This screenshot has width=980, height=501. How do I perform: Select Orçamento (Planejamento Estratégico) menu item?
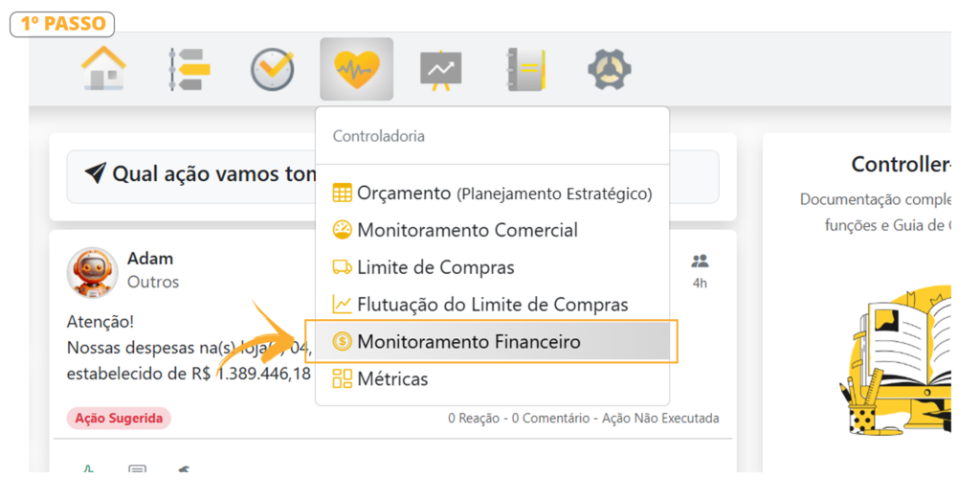(492, 194)
